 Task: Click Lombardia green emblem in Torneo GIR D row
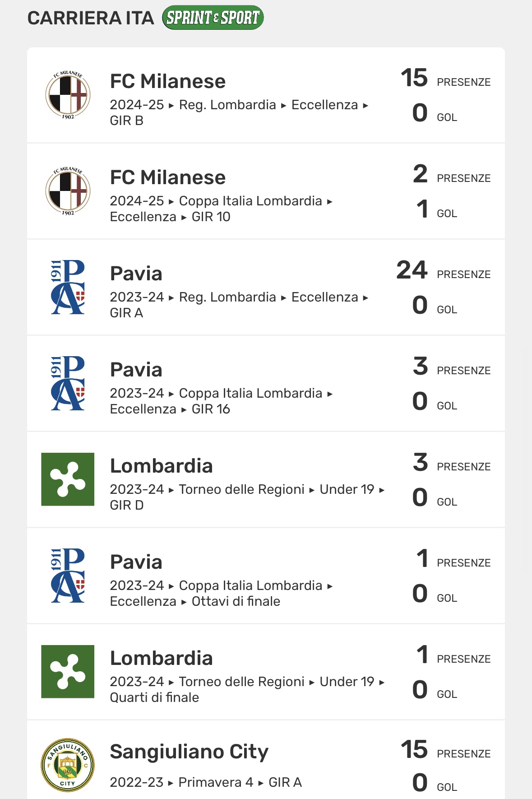coord(68,479)
